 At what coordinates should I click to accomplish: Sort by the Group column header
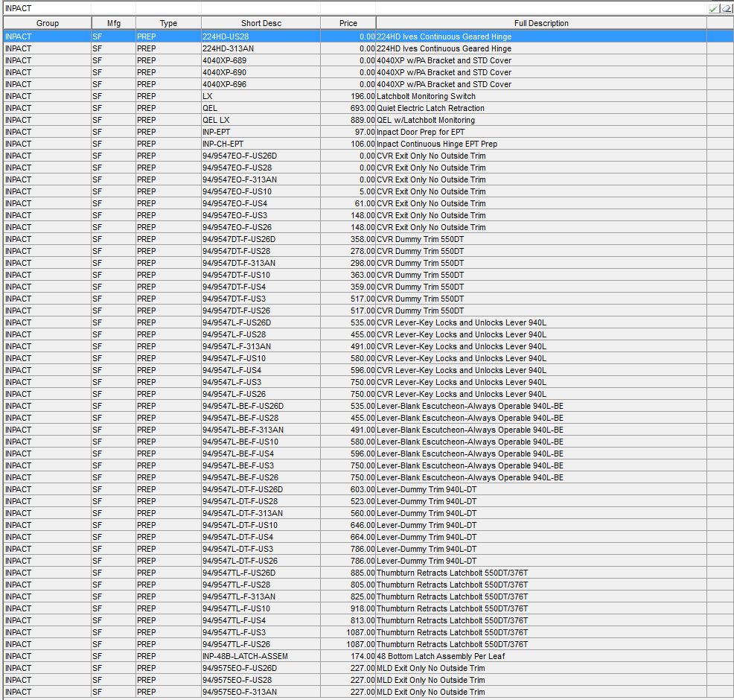[x=47, y=23]
